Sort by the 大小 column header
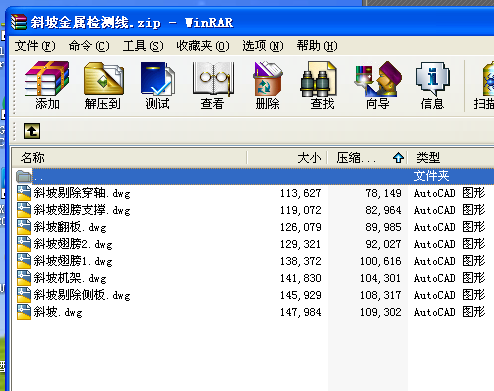494x391 pixels. tap(287, 158)
